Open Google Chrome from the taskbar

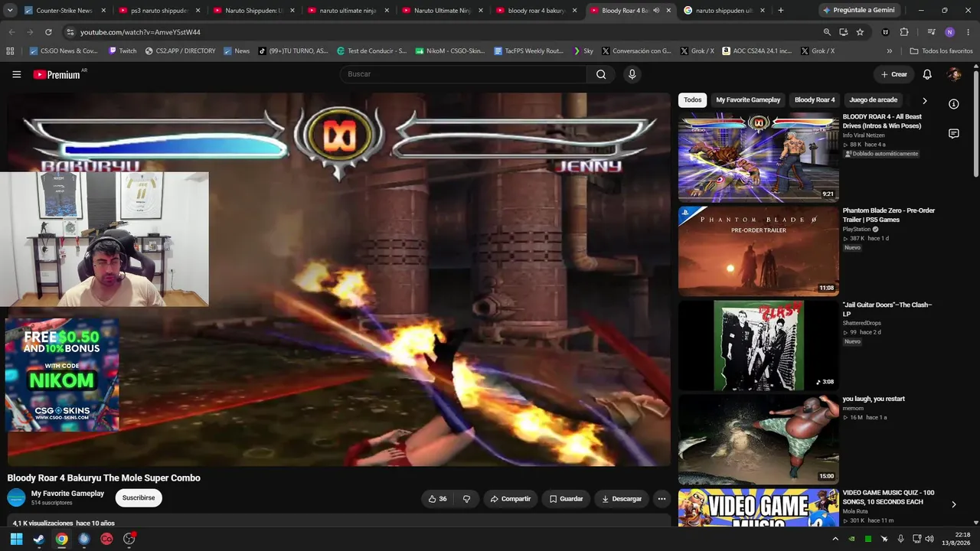pos(61,539)
